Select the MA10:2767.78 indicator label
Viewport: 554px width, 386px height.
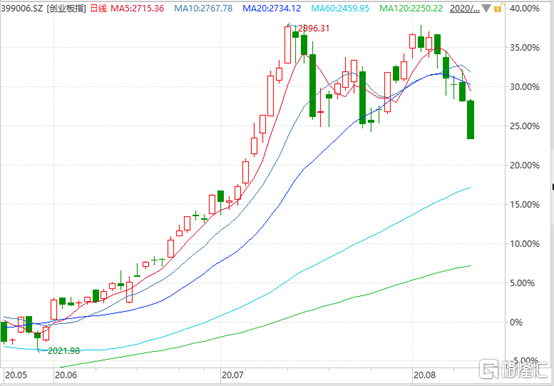(204, 8)
